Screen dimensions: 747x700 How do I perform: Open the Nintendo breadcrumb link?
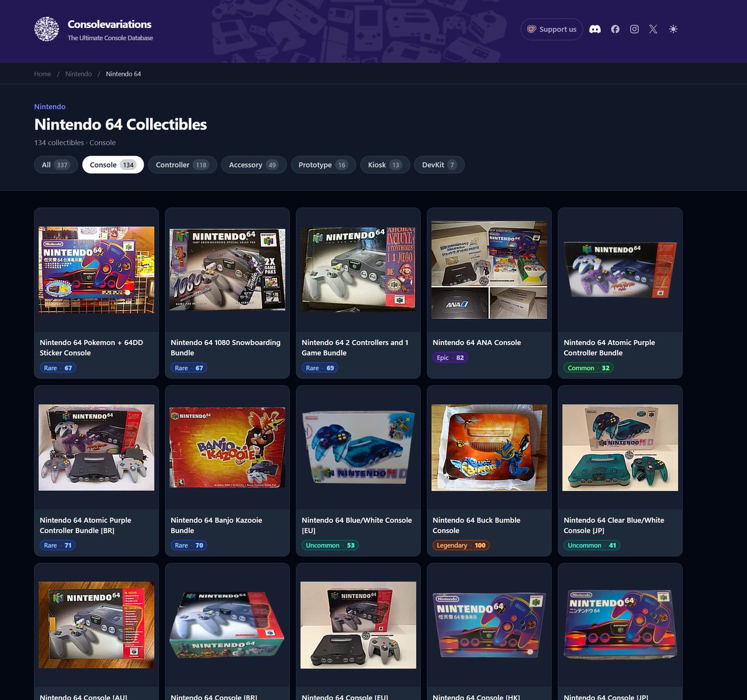point(78,74)
